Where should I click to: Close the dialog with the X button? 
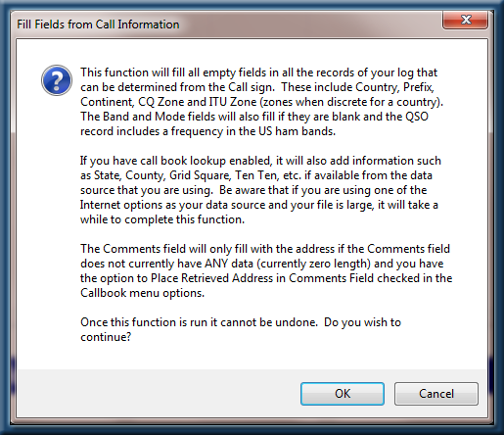coord(465,20)
